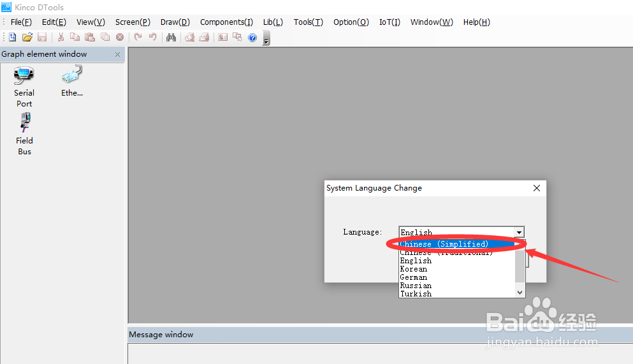Screen dimensions: 633x364
Task: Open the Draw(D) menu
Action: (175, 22)
